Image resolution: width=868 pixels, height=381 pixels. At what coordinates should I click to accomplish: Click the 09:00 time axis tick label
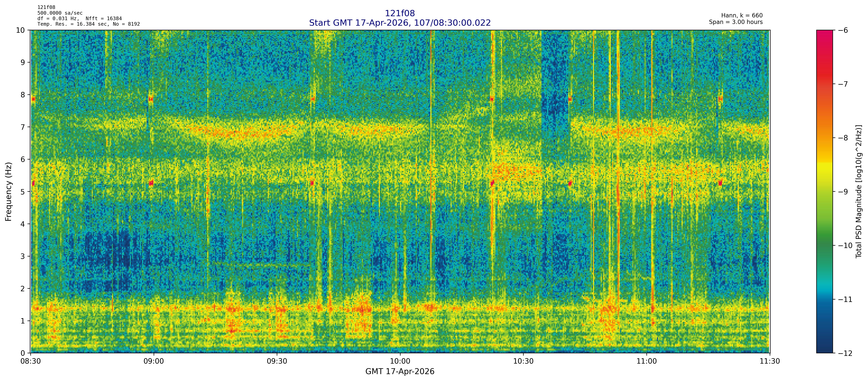pyautogui.click(x=154, y=361)
